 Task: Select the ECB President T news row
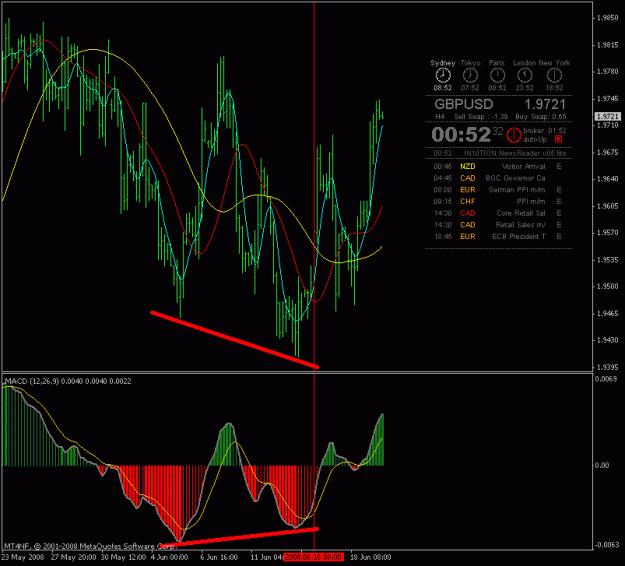coord(498,237)
